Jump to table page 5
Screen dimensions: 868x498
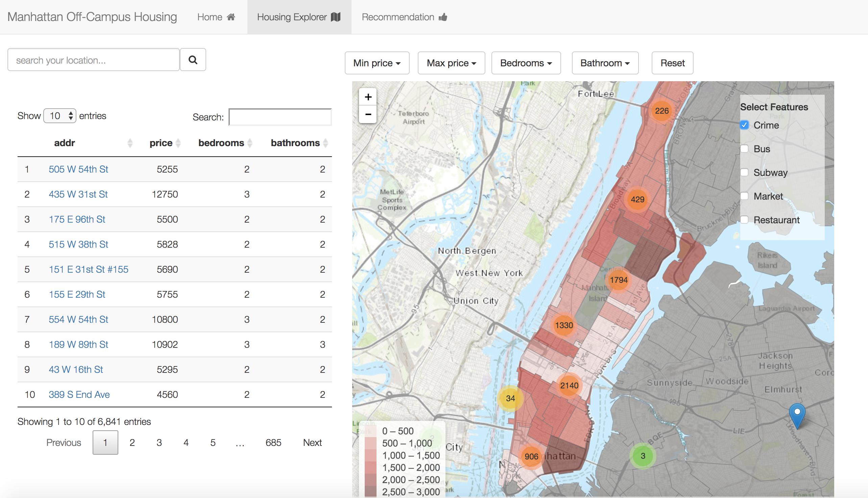[213, 442]
